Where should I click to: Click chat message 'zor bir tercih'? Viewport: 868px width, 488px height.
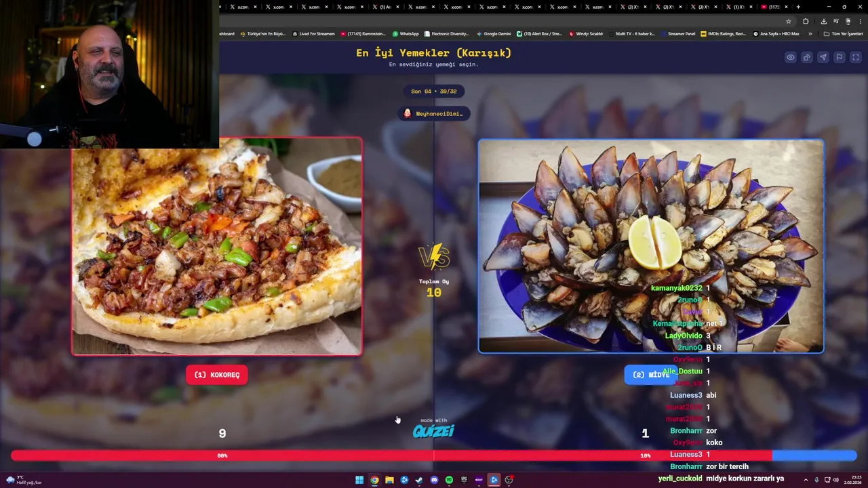(x=728, y=466)
